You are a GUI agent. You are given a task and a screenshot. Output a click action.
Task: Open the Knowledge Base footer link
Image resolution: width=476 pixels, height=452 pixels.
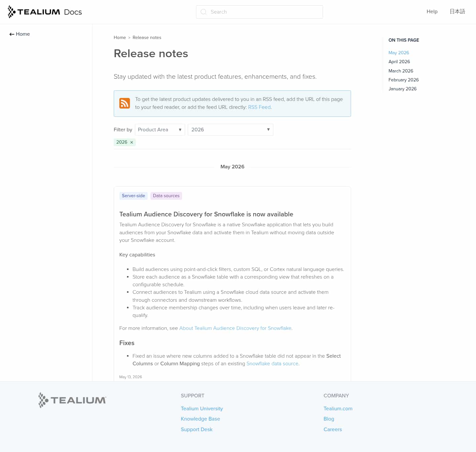(x=200, y=419)
